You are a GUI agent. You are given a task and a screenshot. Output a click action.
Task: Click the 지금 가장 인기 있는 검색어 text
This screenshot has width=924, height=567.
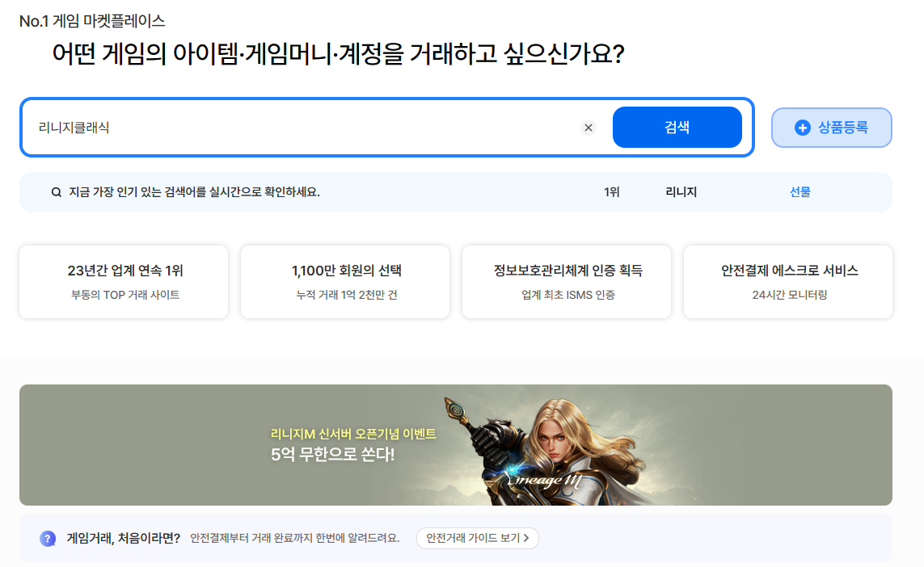point(194,192)
